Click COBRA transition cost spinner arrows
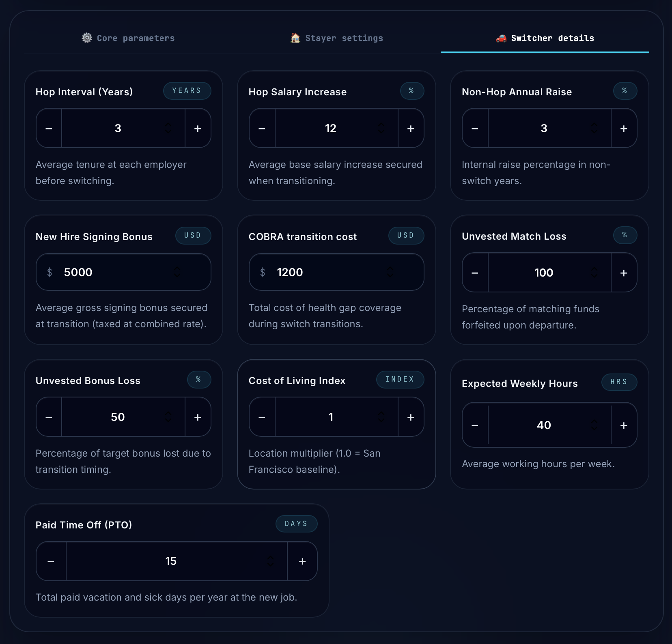The height and width of the screenshot is (644, 672). pos(390,272)
